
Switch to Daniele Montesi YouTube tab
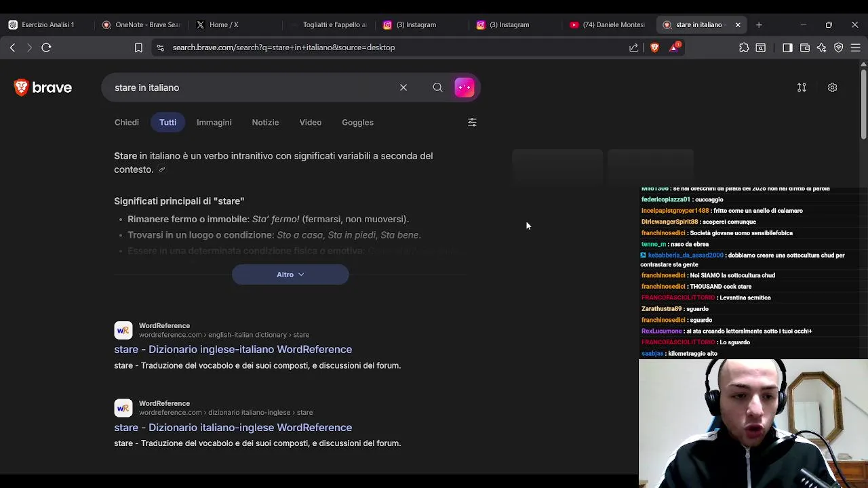click(608, 24)
